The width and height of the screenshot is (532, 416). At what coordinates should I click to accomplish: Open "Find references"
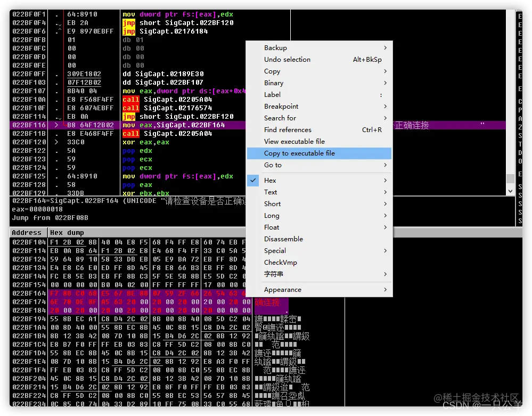(x=287, y=129)
